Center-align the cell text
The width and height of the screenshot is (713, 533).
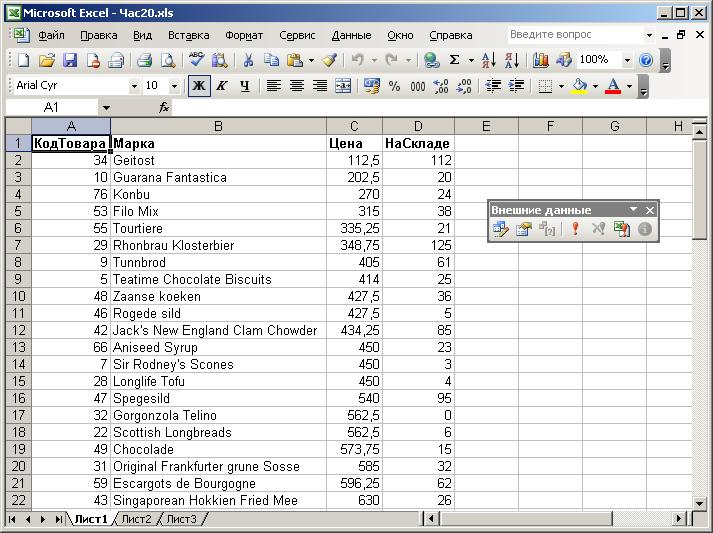pos(296,86)
